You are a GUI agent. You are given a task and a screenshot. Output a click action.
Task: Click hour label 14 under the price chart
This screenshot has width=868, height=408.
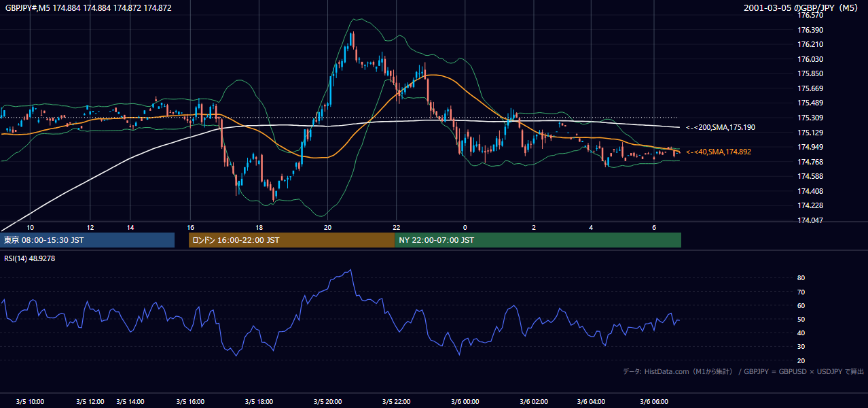coord(130,227)
